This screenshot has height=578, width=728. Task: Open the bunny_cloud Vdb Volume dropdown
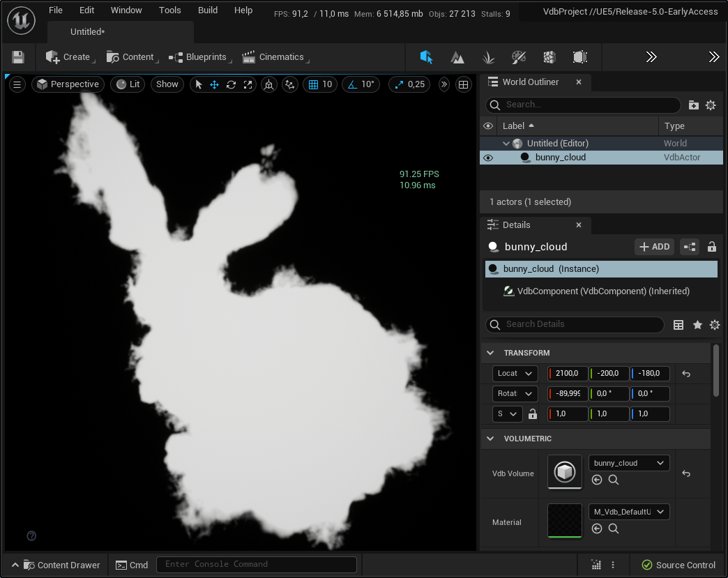[x=629, y=463]
